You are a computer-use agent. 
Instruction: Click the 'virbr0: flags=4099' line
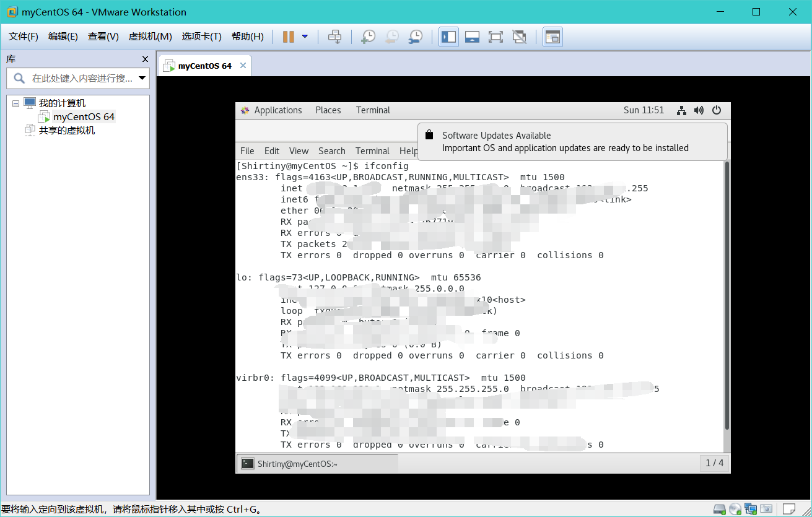pos(381,378)
